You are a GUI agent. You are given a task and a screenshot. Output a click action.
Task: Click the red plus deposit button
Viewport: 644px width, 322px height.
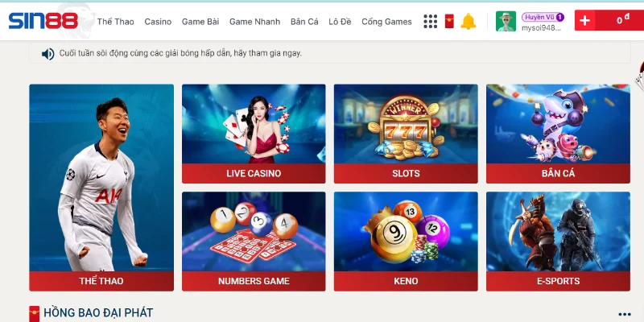[585, 21]
